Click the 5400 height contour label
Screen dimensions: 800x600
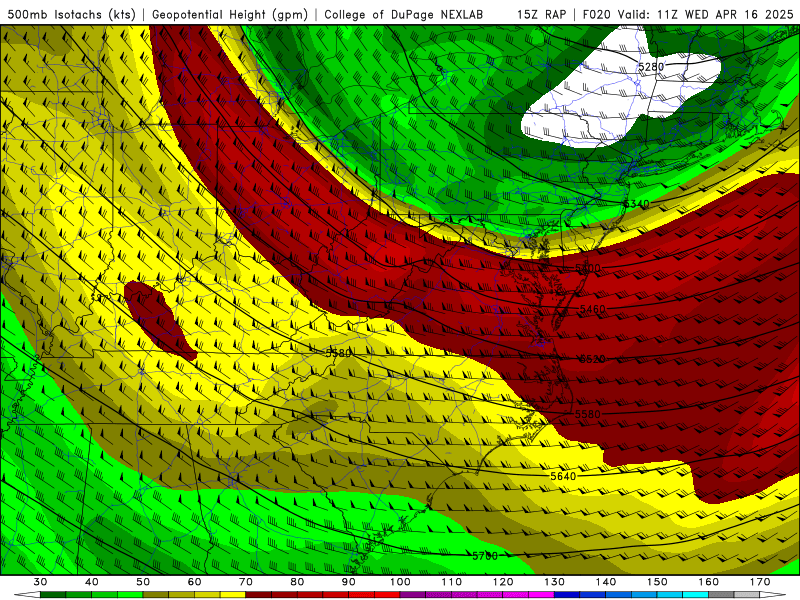pyautogui.click(x=588, y=268)
